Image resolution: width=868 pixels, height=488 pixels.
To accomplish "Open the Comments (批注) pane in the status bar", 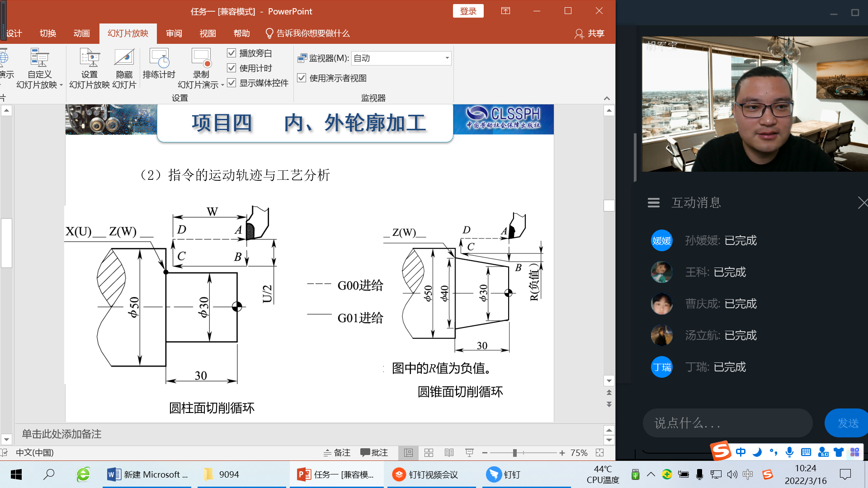I will coord(374,453).
